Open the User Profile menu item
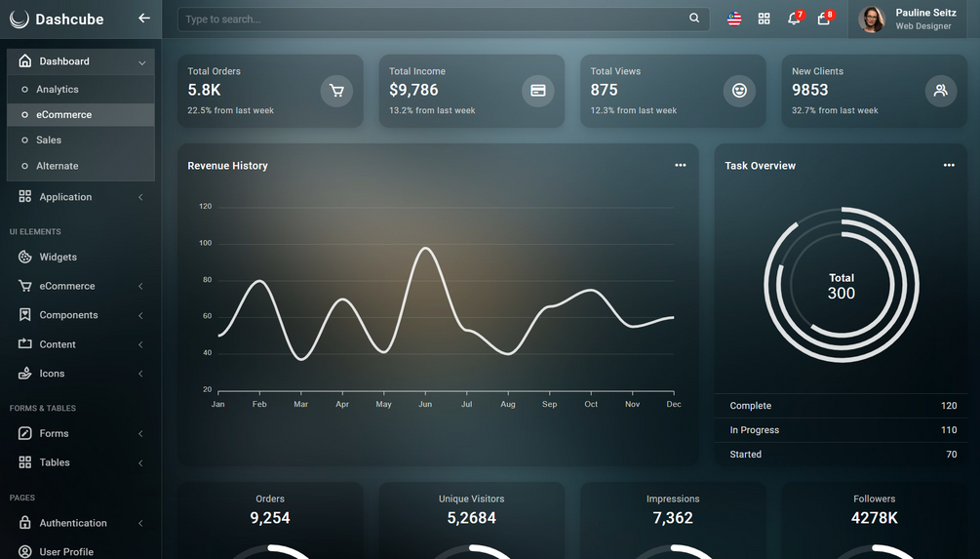 pos(81,551)
